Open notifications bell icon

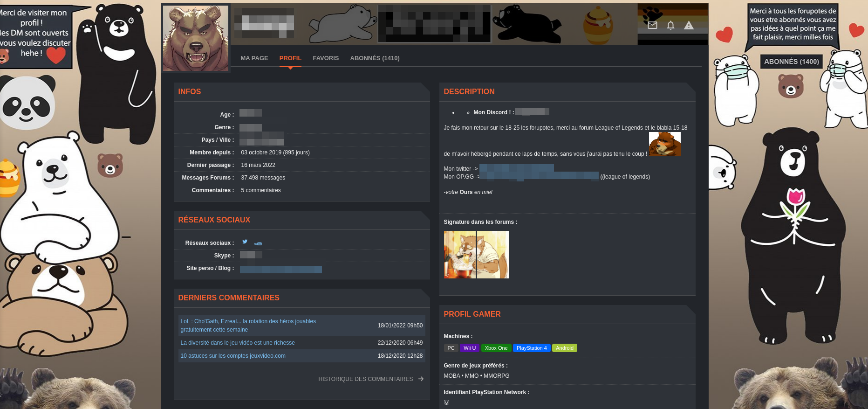point(670,25)
